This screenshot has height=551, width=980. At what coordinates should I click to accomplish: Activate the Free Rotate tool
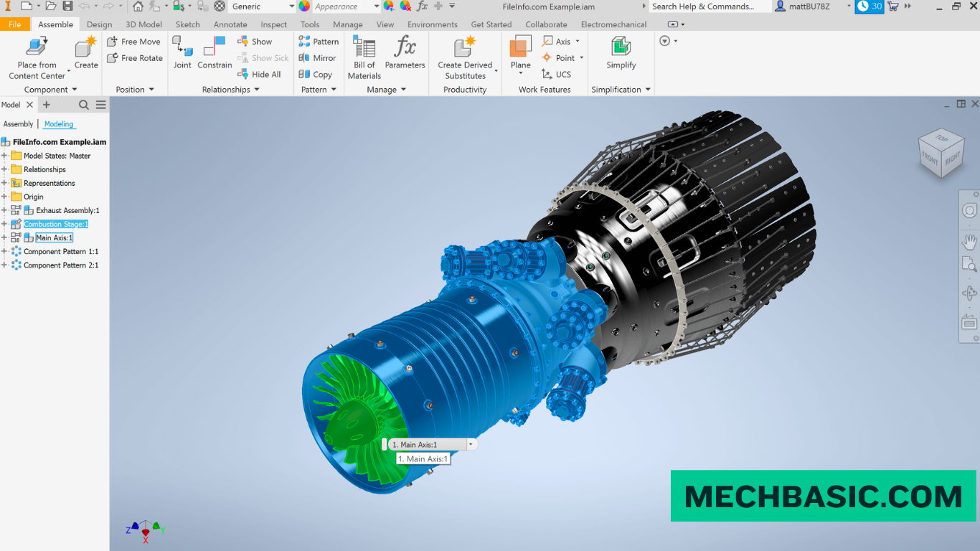pos(135,58)
